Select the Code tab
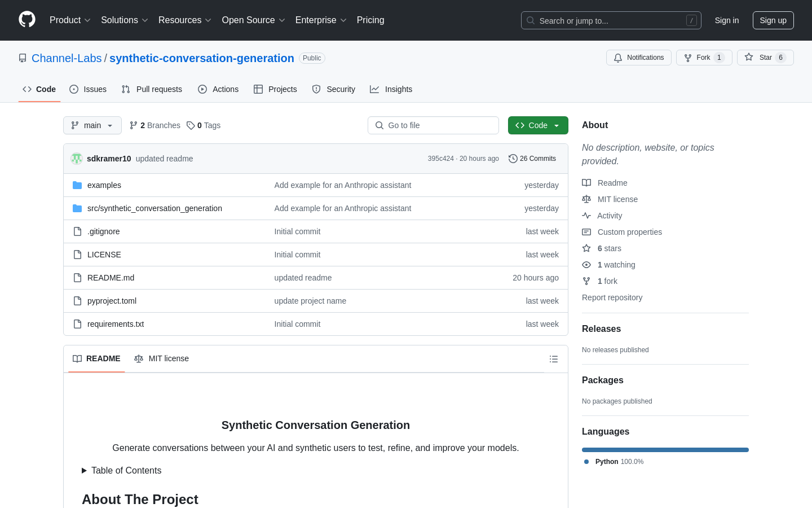The image size is (812, 508). point(39,89)
